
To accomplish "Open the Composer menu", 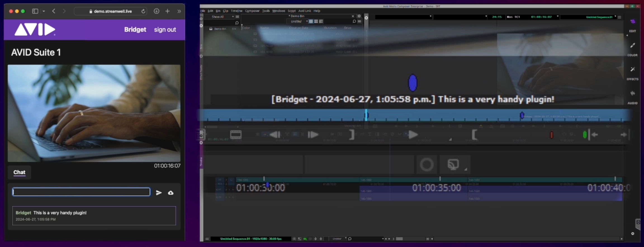I will point(252,11).
